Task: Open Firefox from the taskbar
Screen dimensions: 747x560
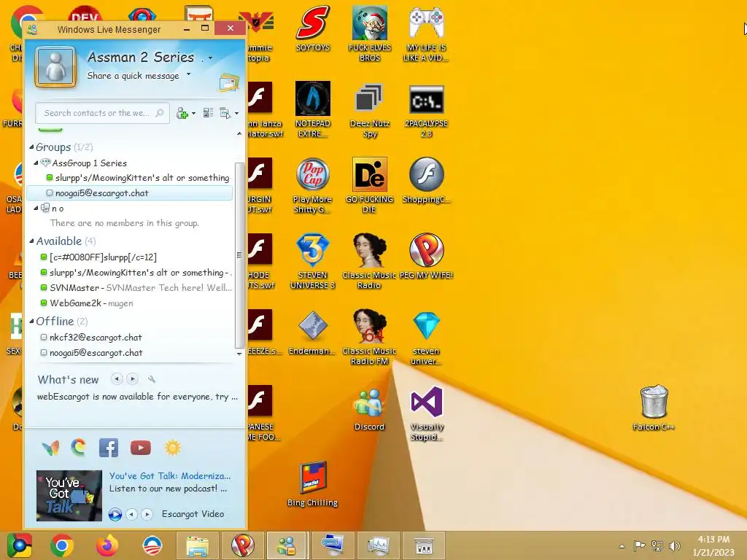Action: (x=107, y=545)
